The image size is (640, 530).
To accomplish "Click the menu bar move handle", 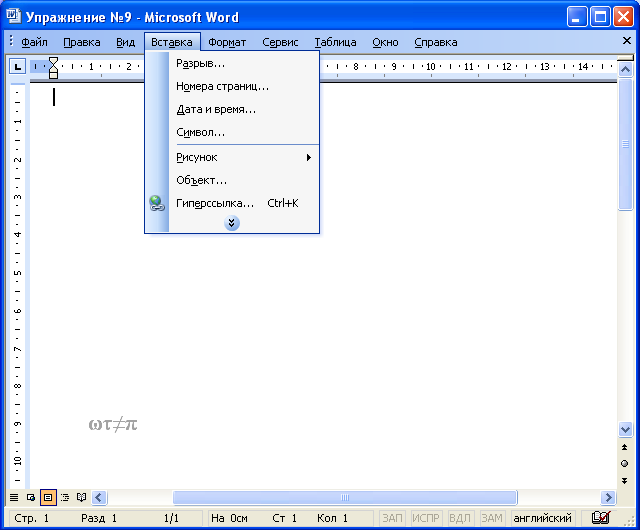I will tap(11, 41).
